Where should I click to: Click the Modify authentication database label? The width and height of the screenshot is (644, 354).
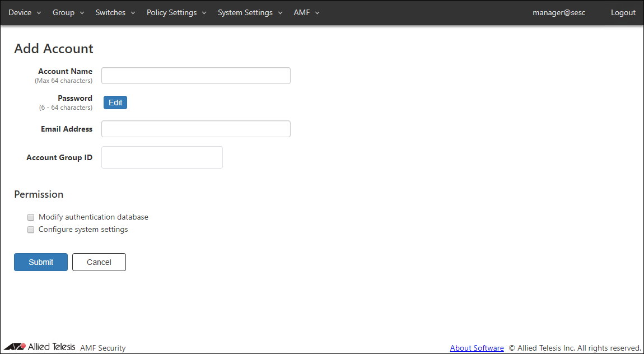pyautogui.click(x=93, y=217)
